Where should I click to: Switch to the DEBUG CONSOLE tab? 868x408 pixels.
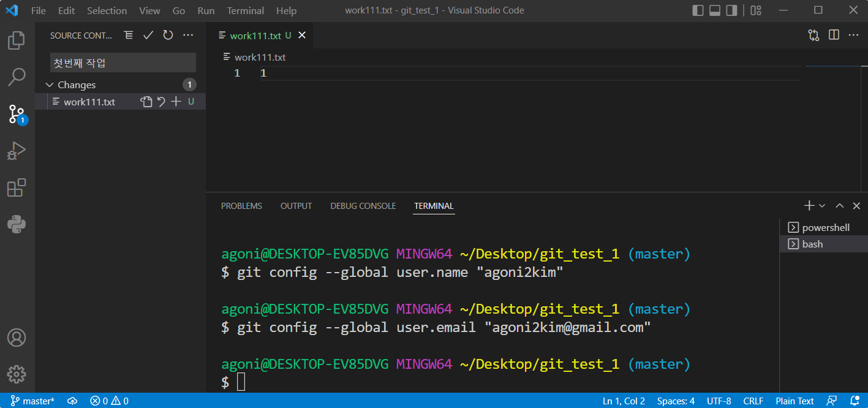click(363, 206)
